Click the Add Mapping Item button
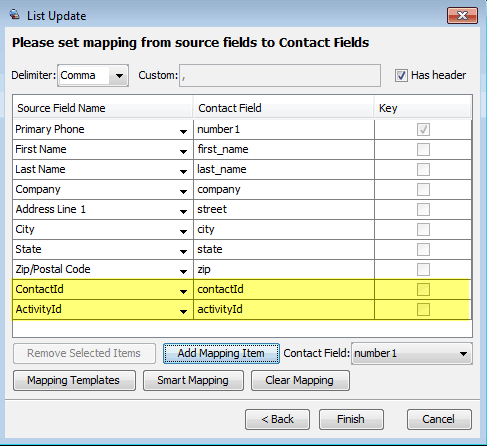 coord(221,353)
